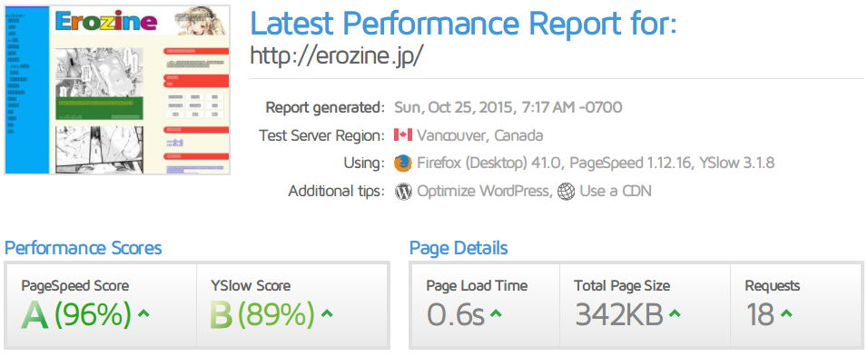
Task: Click the green arrow beside 18 requests
Action: (786, 313)
